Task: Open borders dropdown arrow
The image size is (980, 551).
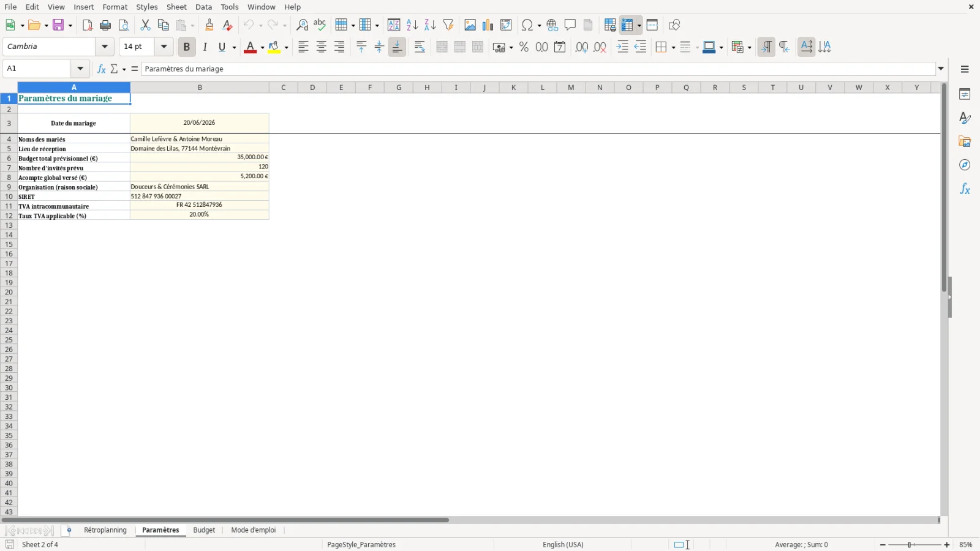Action: [673, 48]
